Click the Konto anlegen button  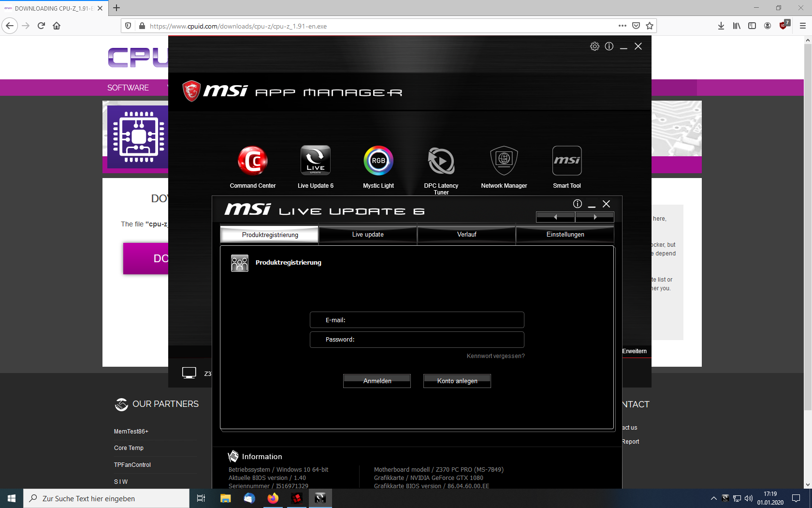coord(457,381)
